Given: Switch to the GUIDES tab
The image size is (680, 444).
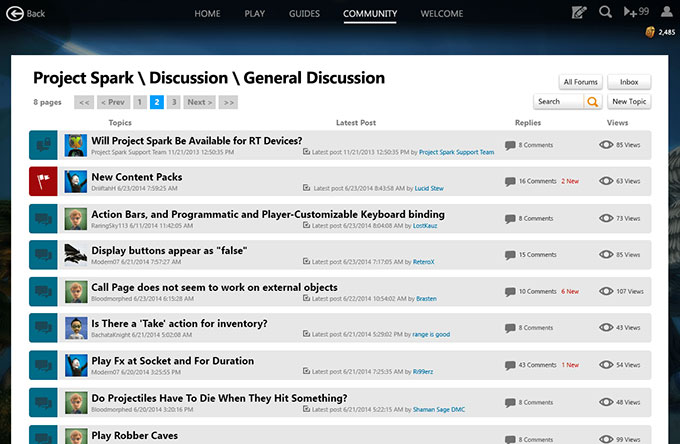Looking at the screenshot, I should (x=304, y=14).
